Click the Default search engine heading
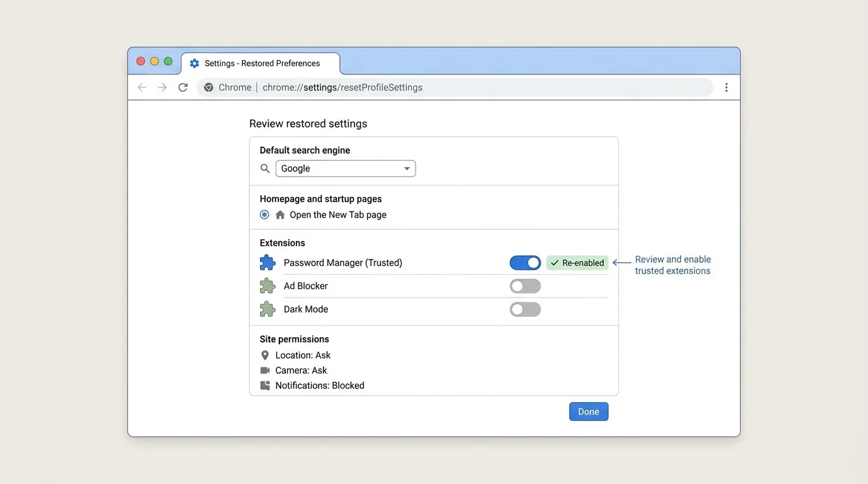Viewport: 868px width, 484px height. pyautogui.click(x=305, y=150)
